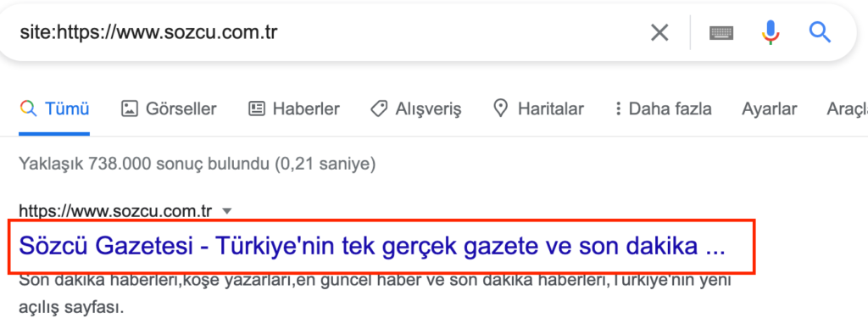
Task: Open the Ayarlar settings menu
Action: click(770, 109)
